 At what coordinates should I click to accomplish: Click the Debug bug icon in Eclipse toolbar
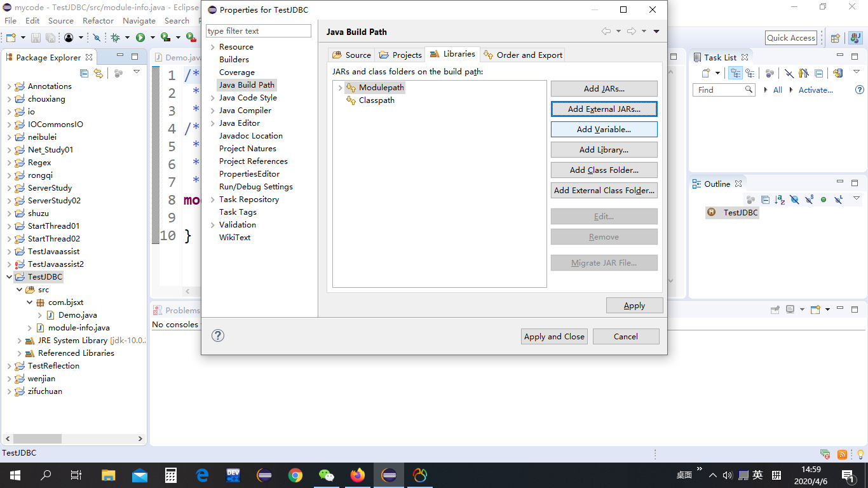coord(115,37)
